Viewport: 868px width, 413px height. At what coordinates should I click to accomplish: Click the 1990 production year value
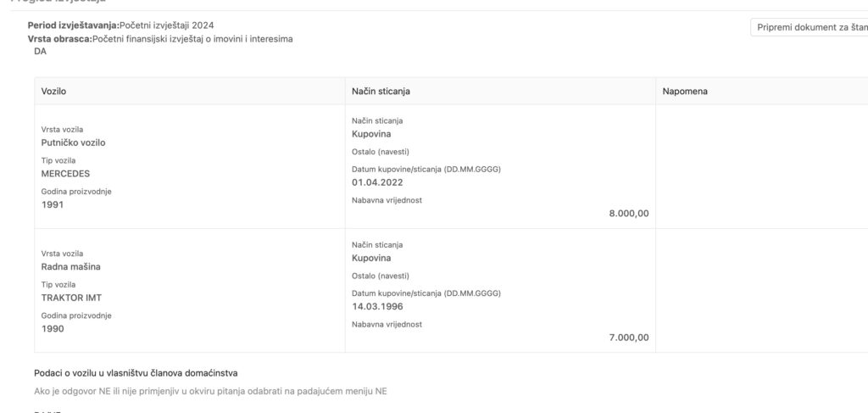click(x=53, y=328)
